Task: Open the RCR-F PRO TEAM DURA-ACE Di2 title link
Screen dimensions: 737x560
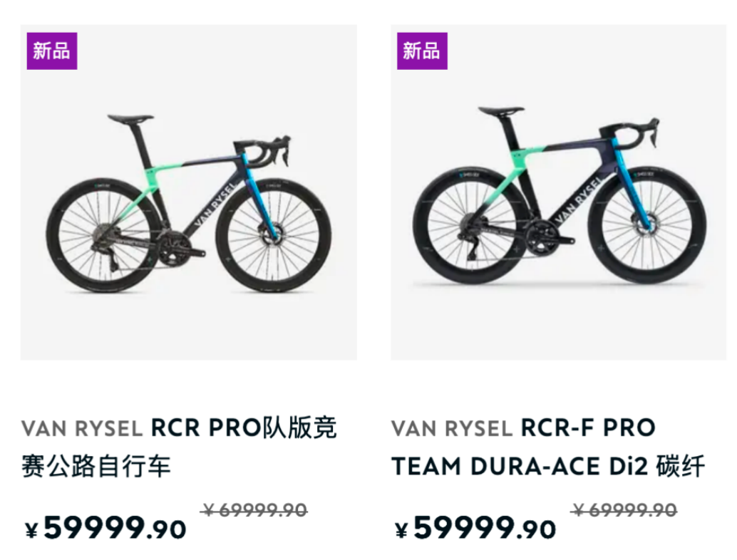Action: coord(547,447)
